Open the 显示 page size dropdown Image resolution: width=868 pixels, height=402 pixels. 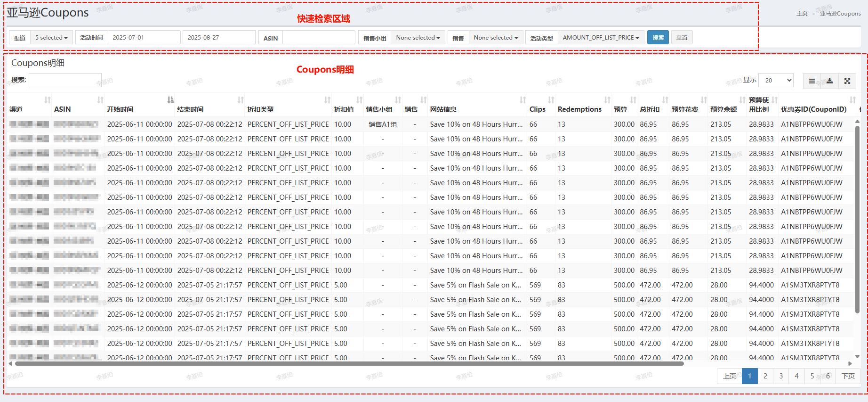(776, 81)
